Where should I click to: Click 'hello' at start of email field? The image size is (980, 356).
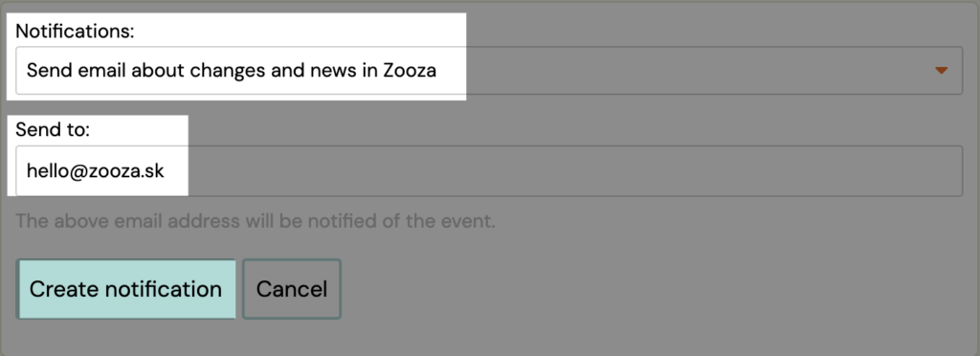click(x=44, y=171)
